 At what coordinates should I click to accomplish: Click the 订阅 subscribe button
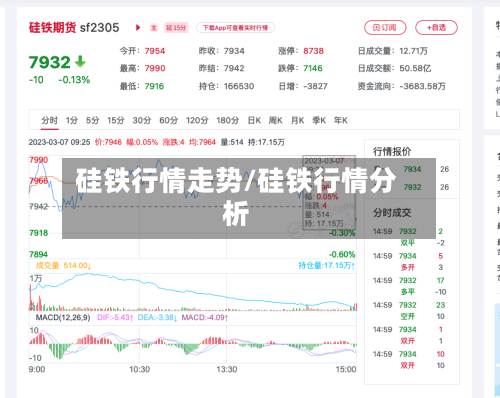[385, 27]
